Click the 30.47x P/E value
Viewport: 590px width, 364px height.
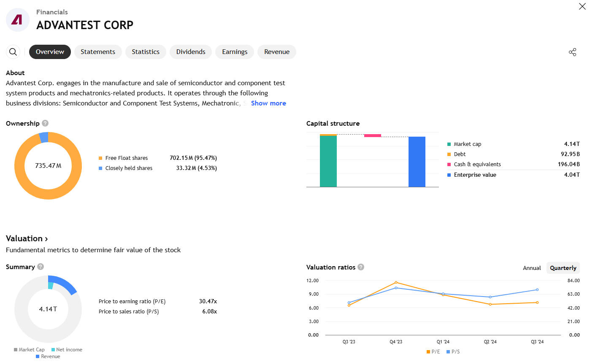pyautogui.click(x=208, y=302)
